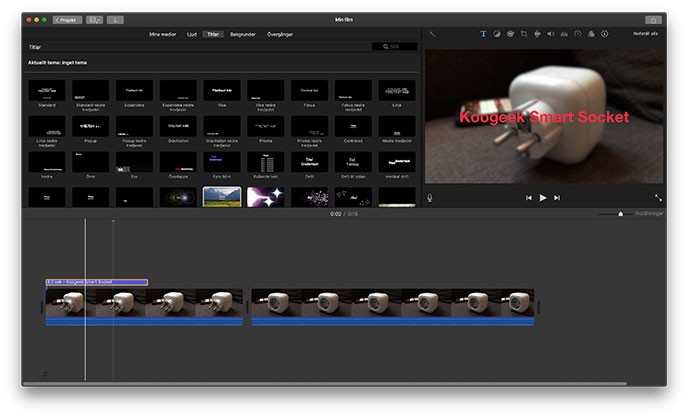The image size is (688, 417).
Task: Click the import media down-arrow button
Action: pyautogui.click(x=115, y=20)
